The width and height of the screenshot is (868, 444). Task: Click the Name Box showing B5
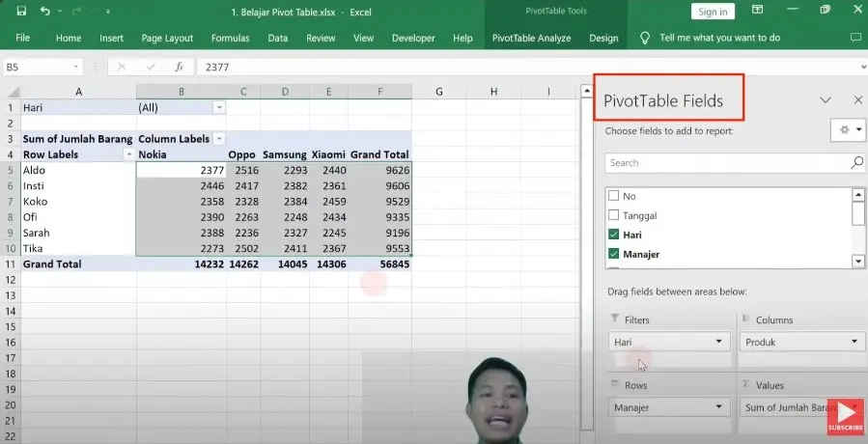tap(36, 67)
